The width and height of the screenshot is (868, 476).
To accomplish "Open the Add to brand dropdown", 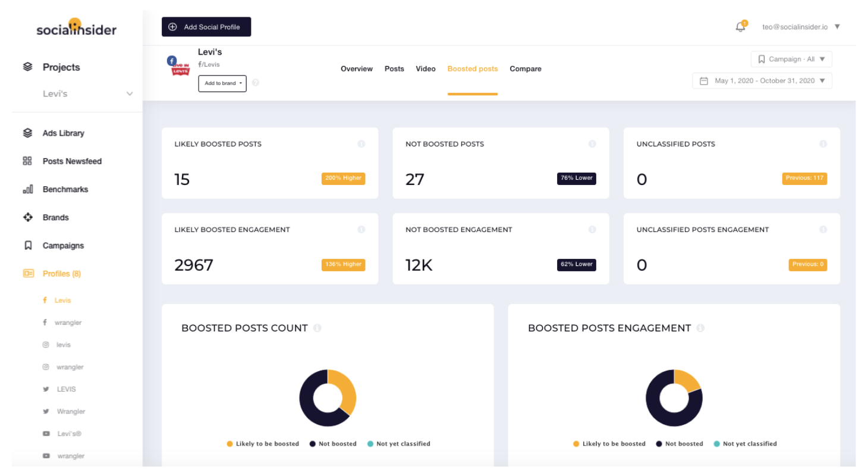I will tap(222, 83).
